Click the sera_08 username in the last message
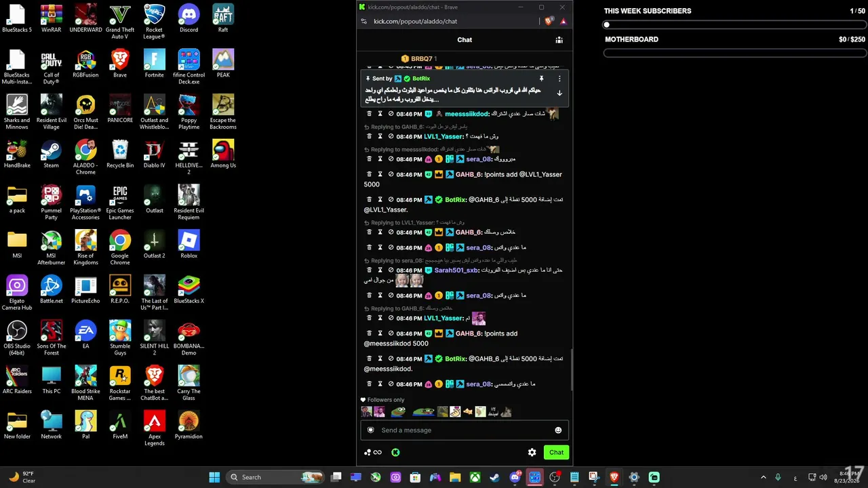 click(x=479, y=384)
